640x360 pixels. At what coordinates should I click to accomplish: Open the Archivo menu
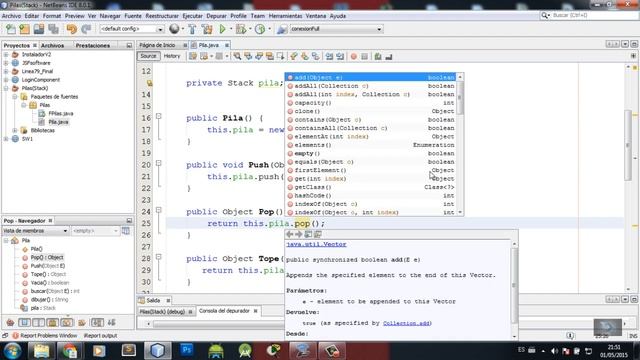point(11,16)
